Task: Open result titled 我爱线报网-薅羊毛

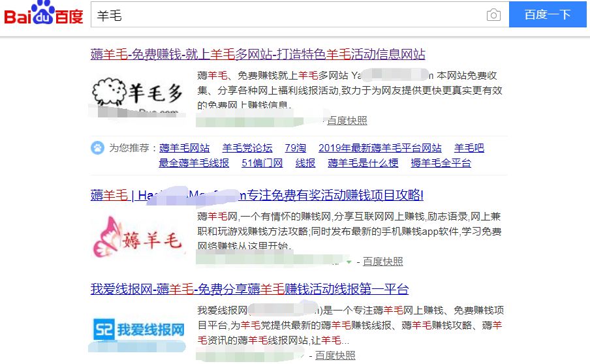Action: (249, 289)
